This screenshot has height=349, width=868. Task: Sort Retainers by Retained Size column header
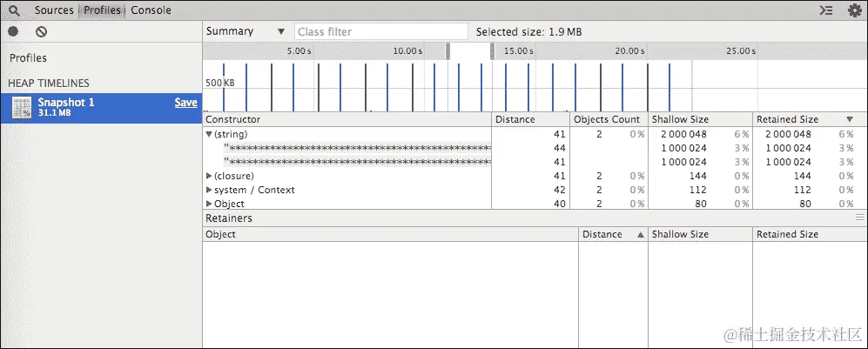[810, 234]
